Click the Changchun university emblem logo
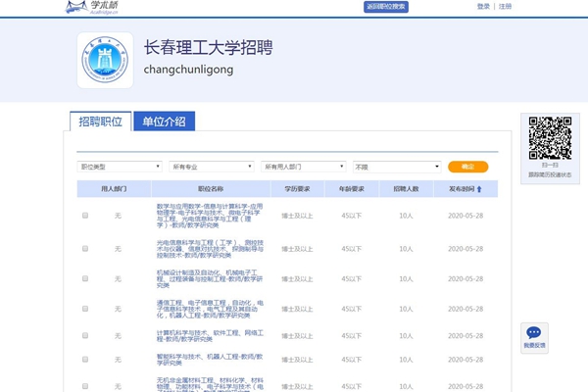This screenshot has height=392, width=588. (x=104, y=61)
